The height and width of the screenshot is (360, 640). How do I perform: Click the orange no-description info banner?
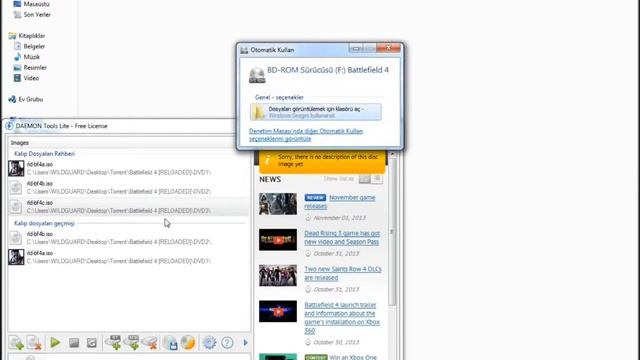click(322, 161)
